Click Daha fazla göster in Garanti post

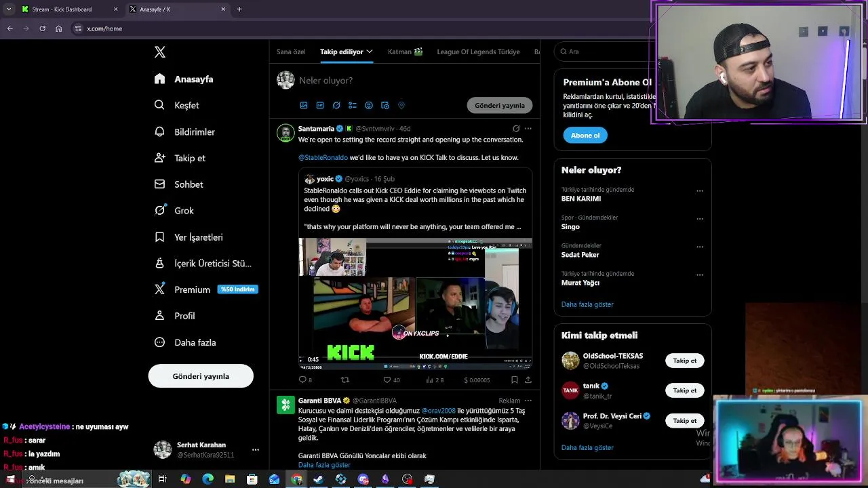point(324,465)
